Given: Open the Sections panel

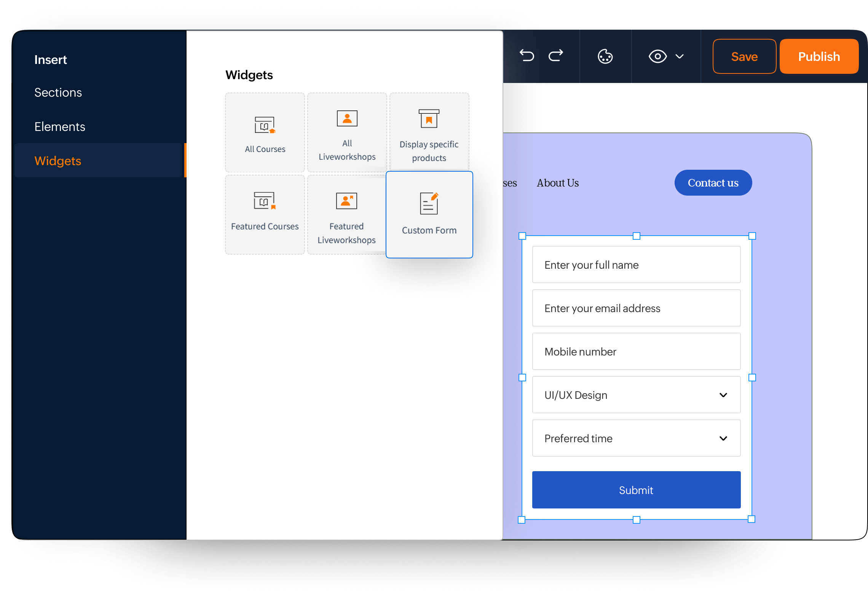Looking at the screenshot, I should [58, 92].
